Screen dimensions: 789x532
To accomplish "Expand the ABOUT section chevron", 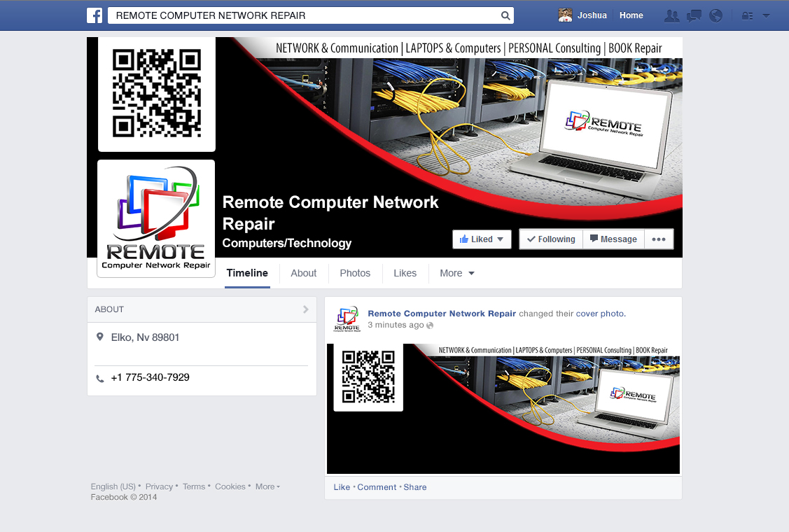I will point(305,309).
